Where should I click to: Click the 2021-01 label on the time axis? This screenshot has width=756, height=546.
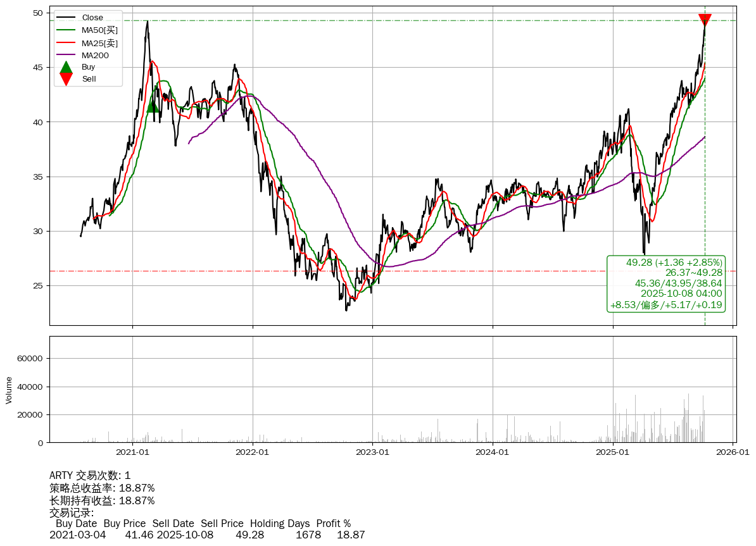132,452
